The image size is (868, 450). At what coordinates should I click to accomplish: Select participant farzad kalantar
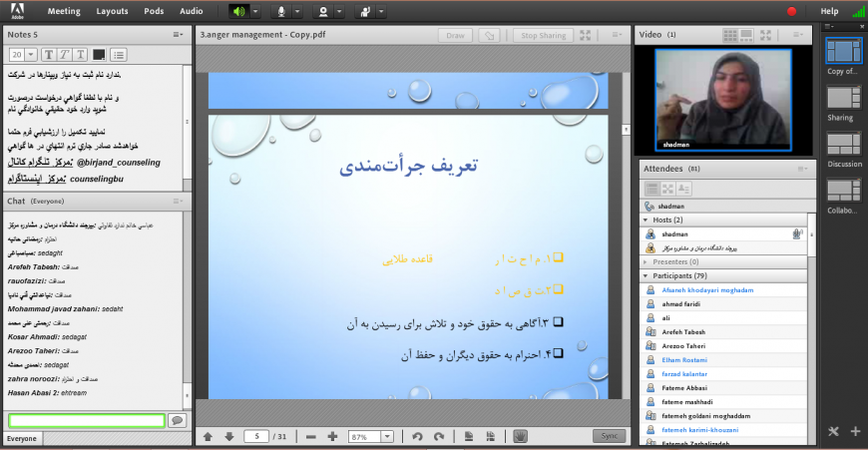723,373
